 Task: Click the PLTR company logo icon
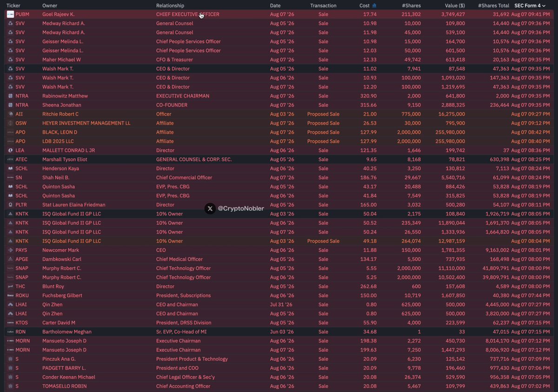tap(10, 205)
